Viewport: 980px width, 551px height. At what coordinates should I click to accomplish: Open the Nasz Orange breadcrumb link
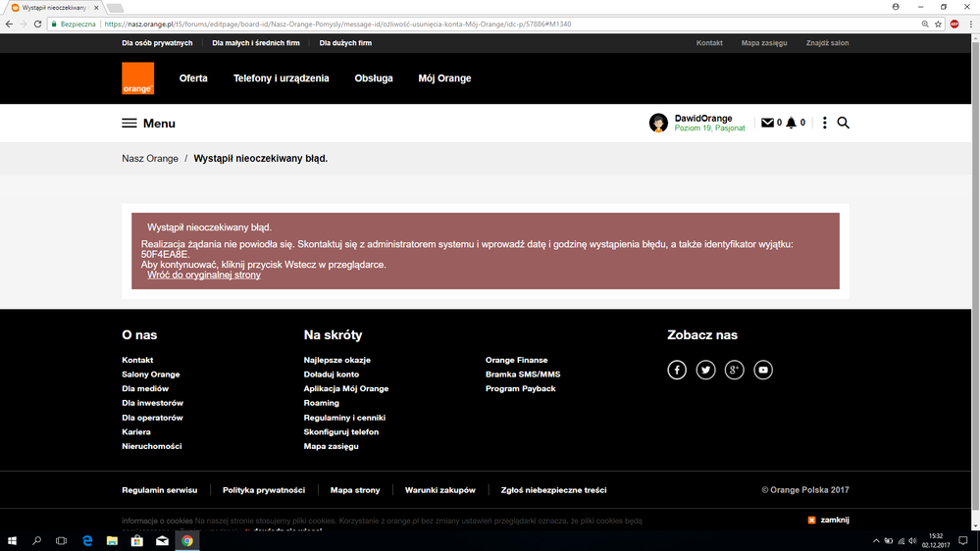150,159
